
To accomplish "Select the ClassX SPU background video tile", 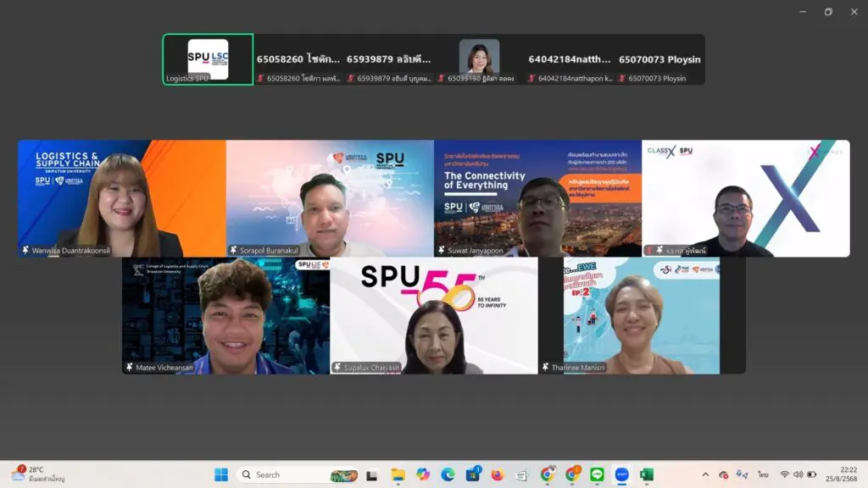I will [746, 198].
